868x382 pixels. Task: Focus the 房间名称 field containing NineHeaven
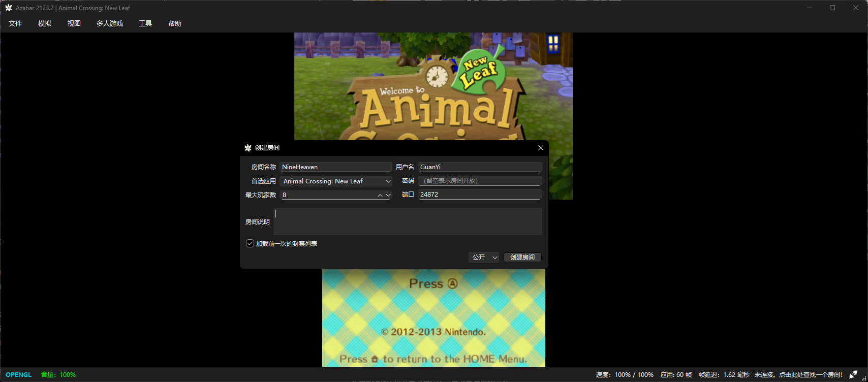click(336, 167)
